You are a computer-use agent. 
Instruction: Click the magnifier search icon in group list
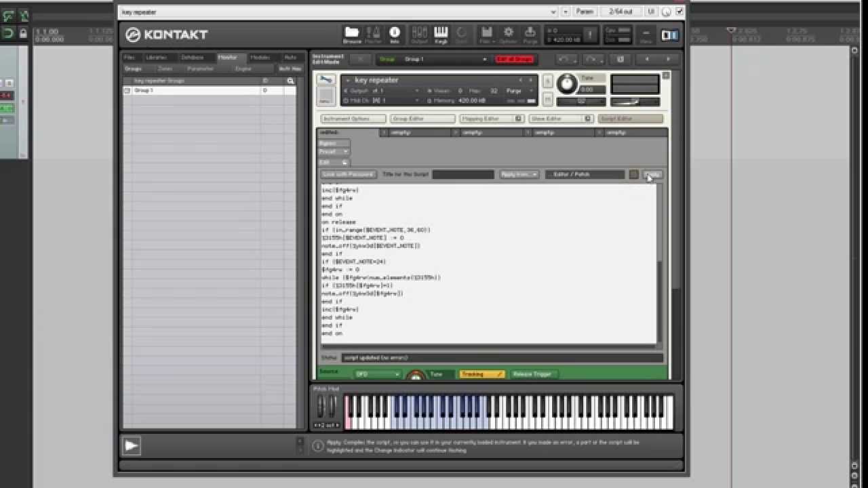pyautogui.click(x=290, y=81)
